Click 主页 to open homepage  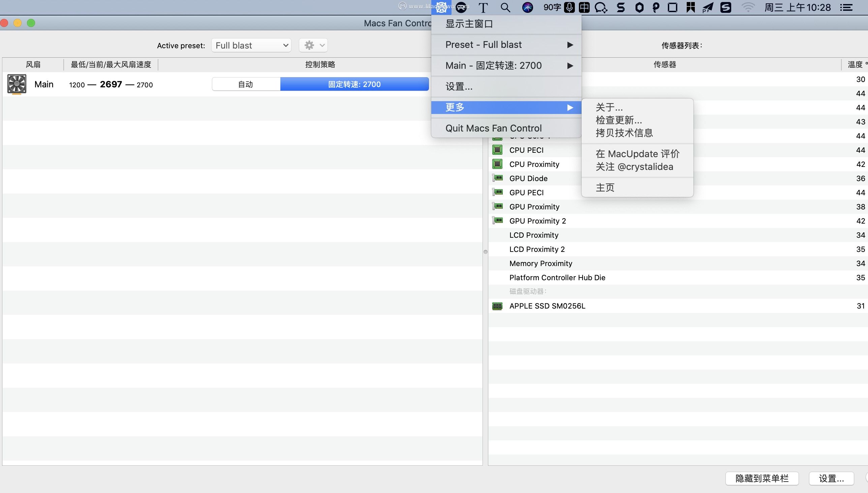[x=606, y=187]
